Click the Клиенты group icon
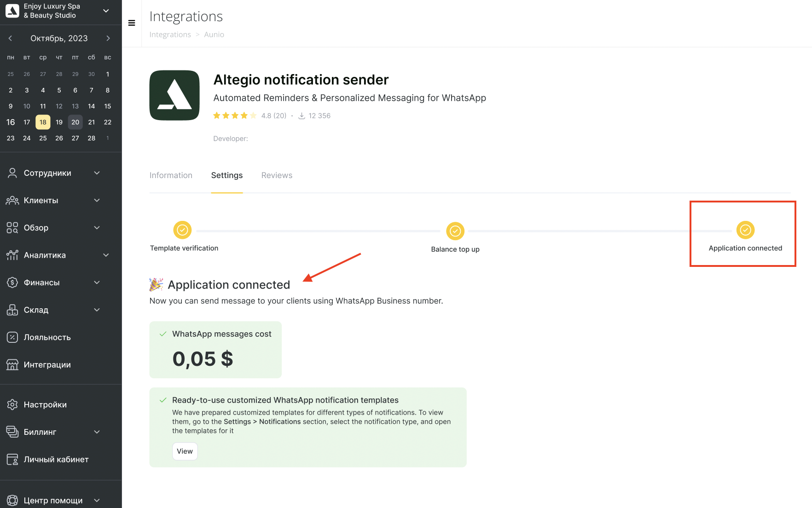Image resolution: width=812 pixels, height=508 pixels. pos(12,201)
